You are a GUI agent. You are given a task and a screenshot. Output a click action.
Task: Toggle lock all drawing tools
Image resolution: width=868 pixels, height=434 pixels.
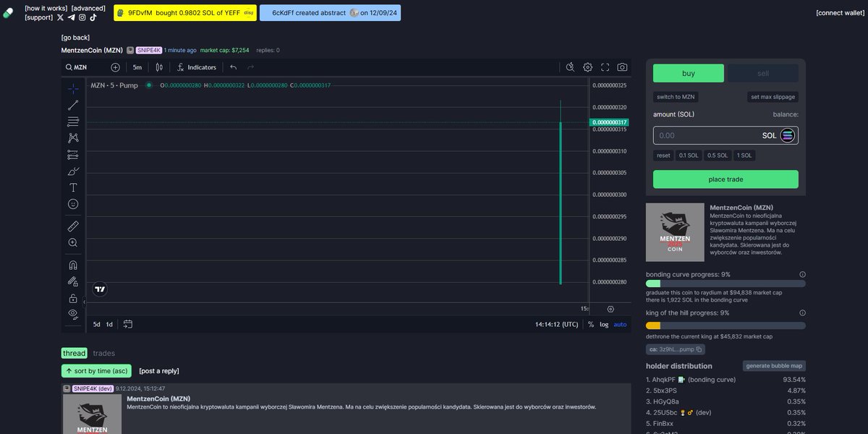point(73,298)
